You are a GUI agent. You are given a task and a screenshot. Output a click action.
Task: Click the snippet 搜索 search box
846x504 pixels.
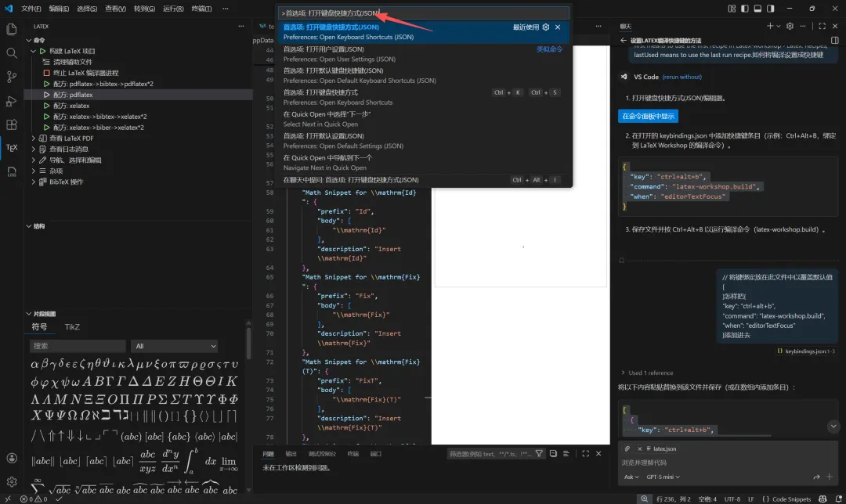tap(78, 346)
